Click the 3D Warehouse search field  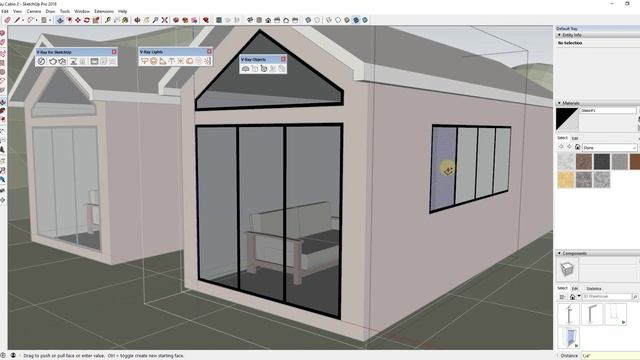pyautogui.click(x=607, y=297)
